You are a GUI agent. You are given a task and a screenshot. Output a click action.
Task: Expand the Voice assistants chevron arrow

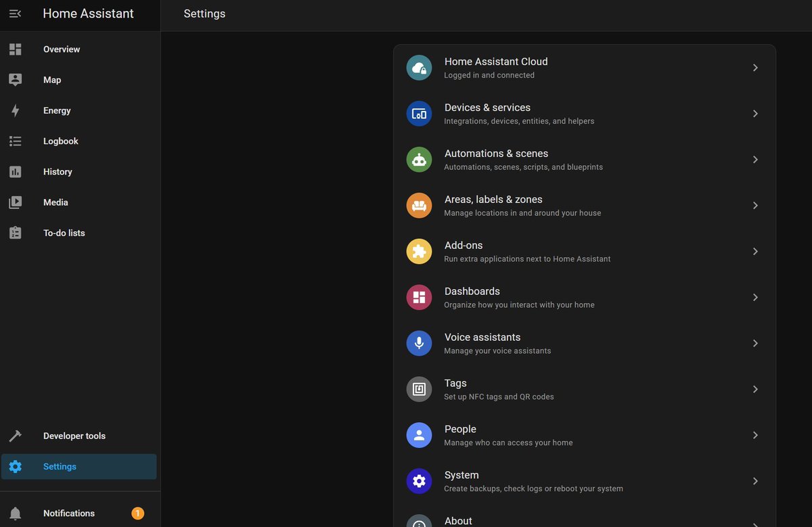coord(755,344)
